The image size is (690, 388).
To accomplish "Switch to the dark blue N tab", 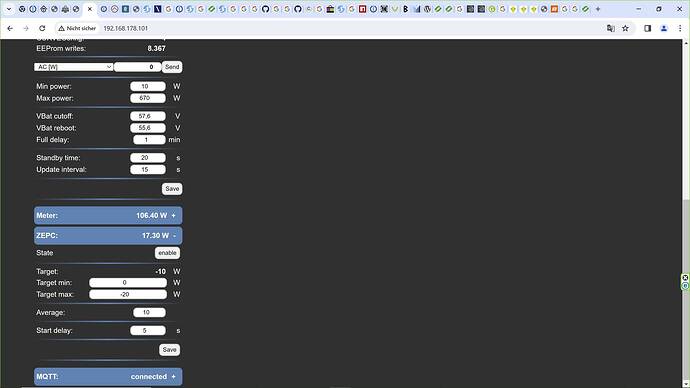I will pos(158,9).
